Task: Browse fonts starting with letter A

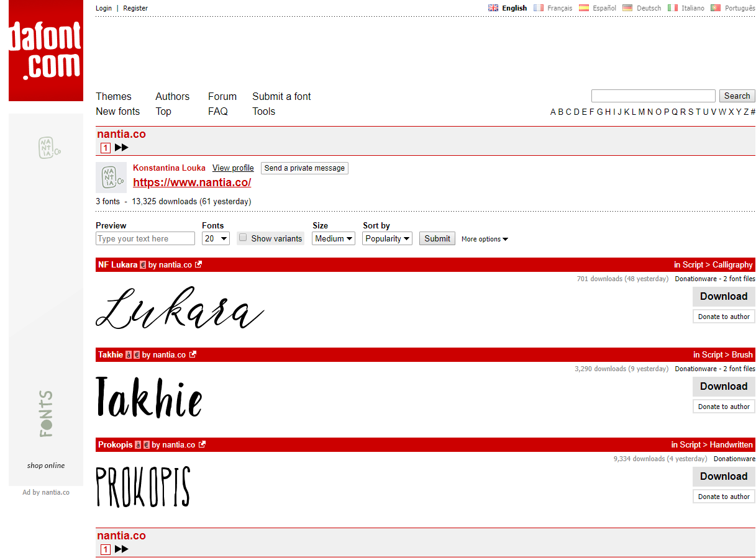Action: (553, 112)
